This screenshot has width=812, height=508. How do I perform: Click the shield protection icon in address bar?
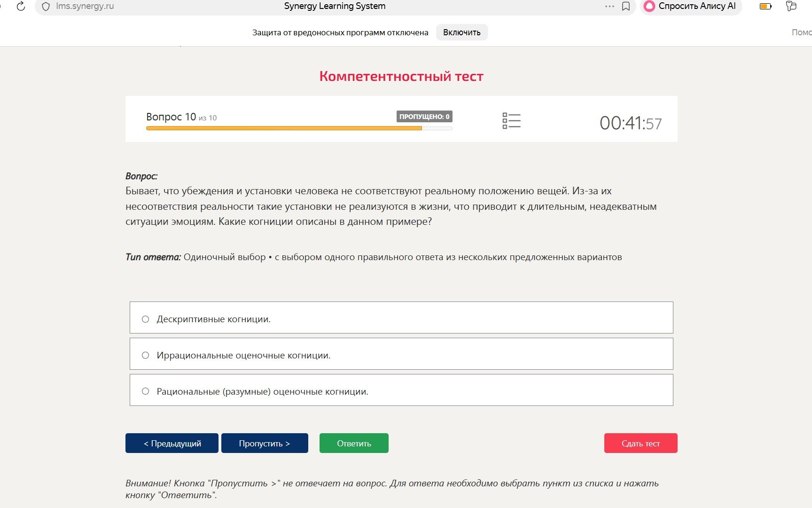[x=46, y=7]
